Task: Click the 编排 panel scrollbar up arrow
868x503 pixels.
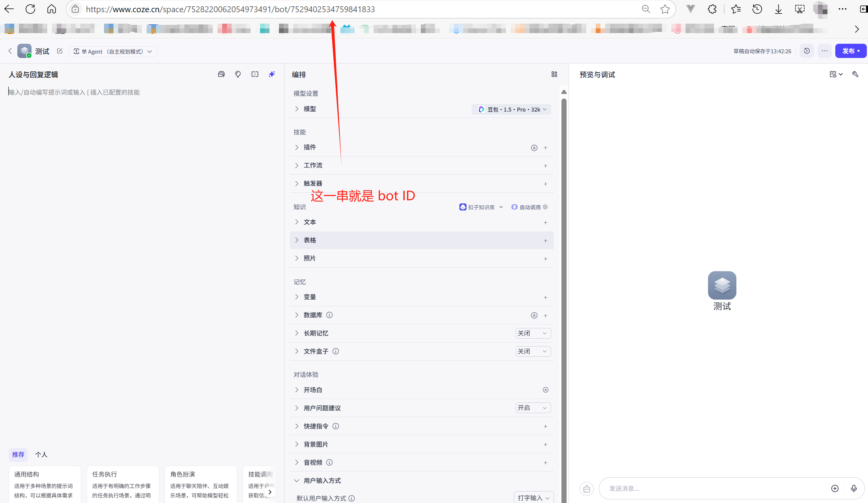Action: [564, 92]
